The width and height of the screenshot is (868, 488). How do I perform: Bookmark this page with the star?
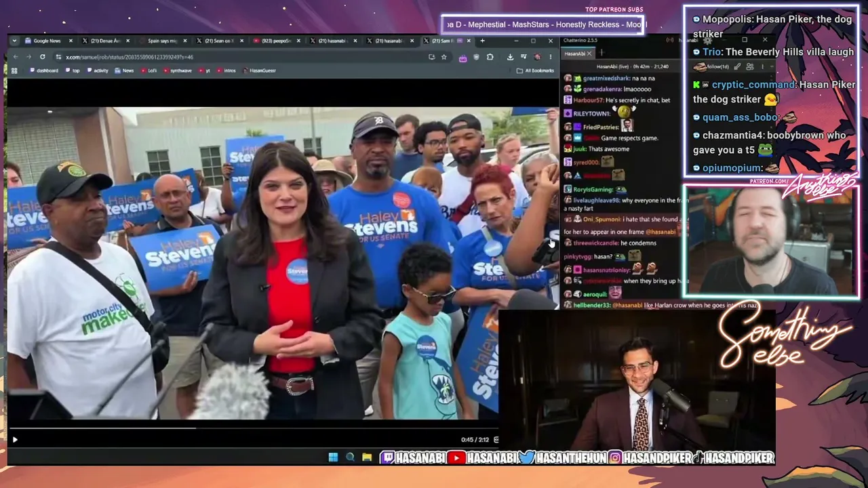point(444,57)
